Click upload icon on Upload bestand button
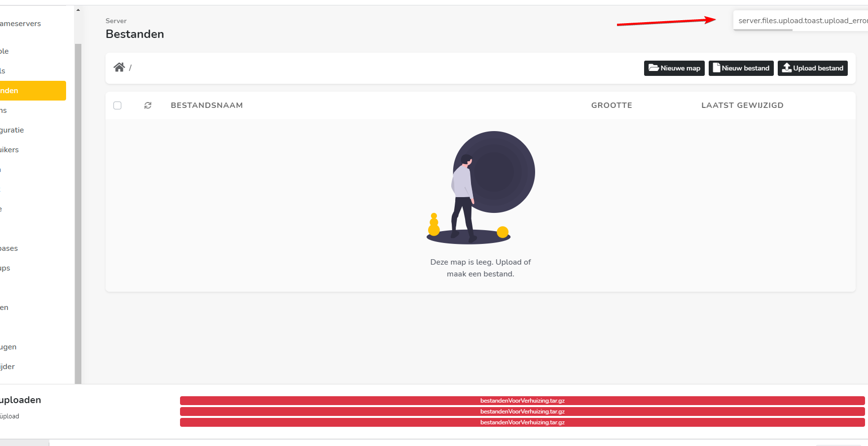868x446 pixels. (x=787, y=68)
